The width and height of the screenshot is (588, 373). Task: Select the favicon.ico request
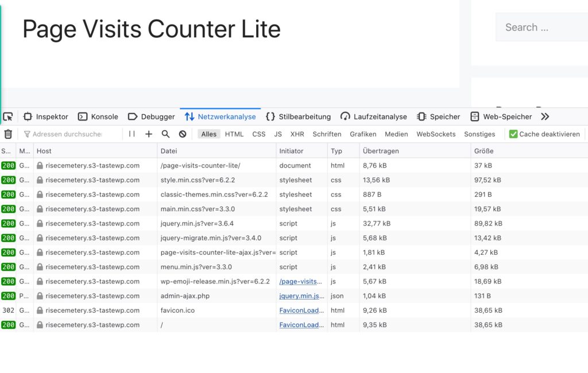pos(294,310)
